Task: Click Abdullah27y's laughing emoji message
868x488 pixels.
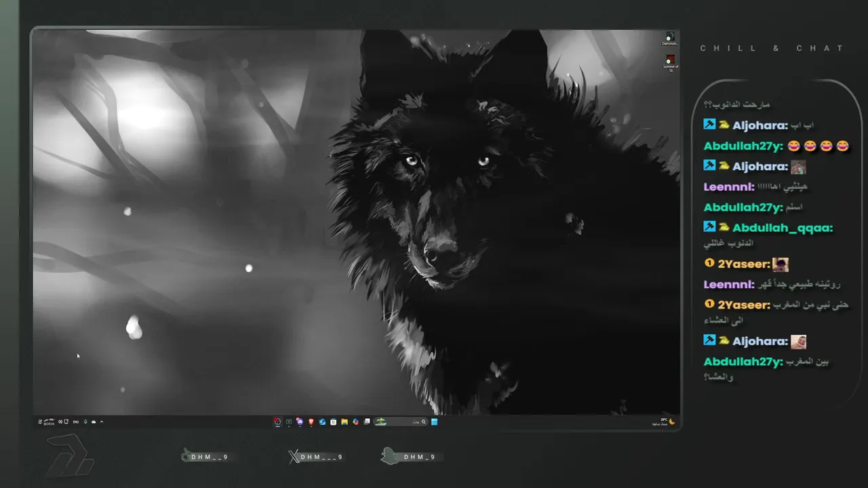Action: tap(818, 146)
